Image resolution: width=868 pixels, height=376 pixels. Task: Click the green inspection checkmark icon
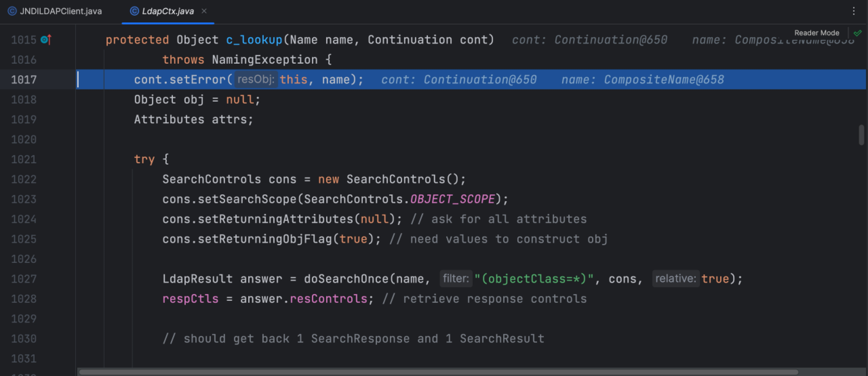pyautogui.click(x=857, y=33)
